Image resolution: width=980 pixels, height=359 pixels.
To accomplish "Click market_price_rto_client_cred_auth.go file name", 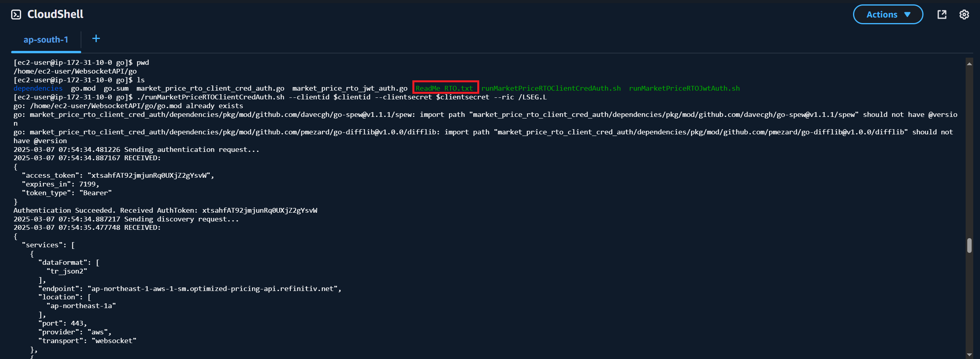I will [210, 88].
